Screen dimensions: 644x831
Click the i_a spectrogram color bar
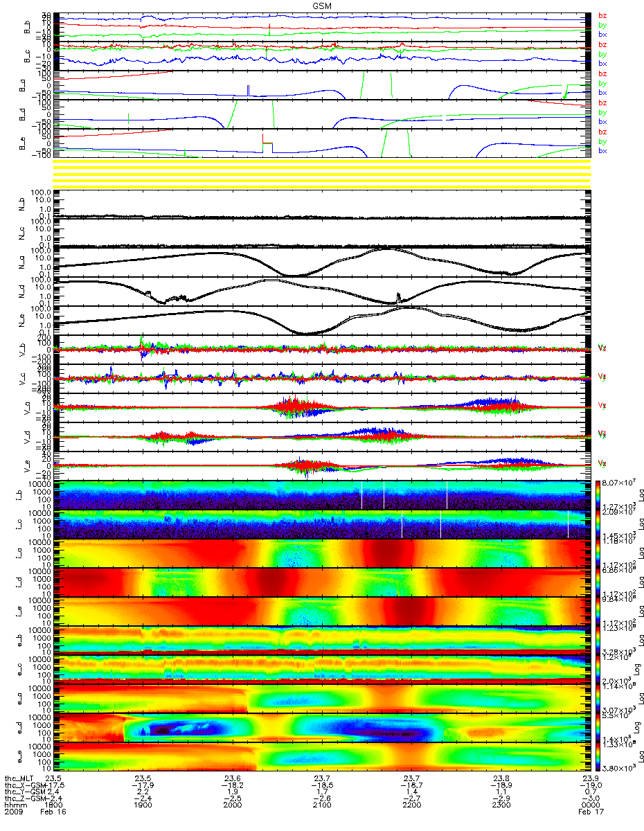pyautogui.click(x=598, y=553)
